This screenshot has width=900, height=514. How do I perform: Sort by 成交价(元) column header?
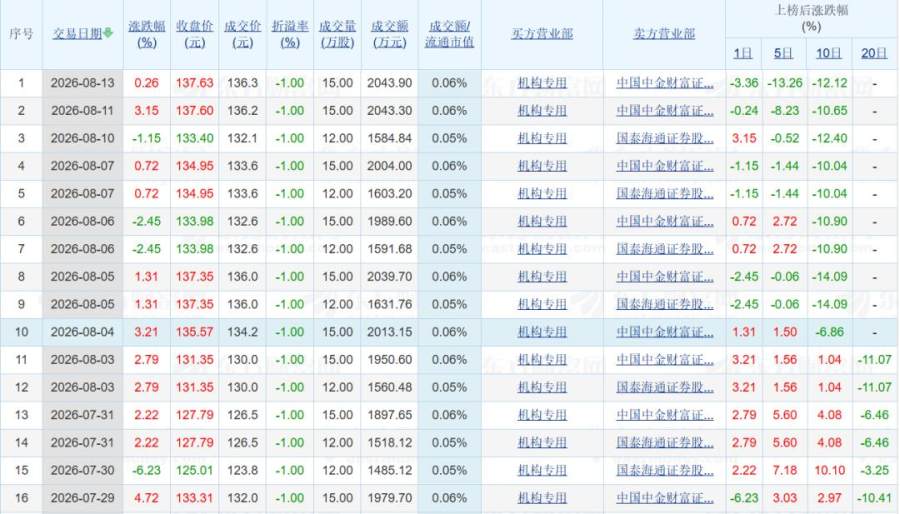pos(242,34)
